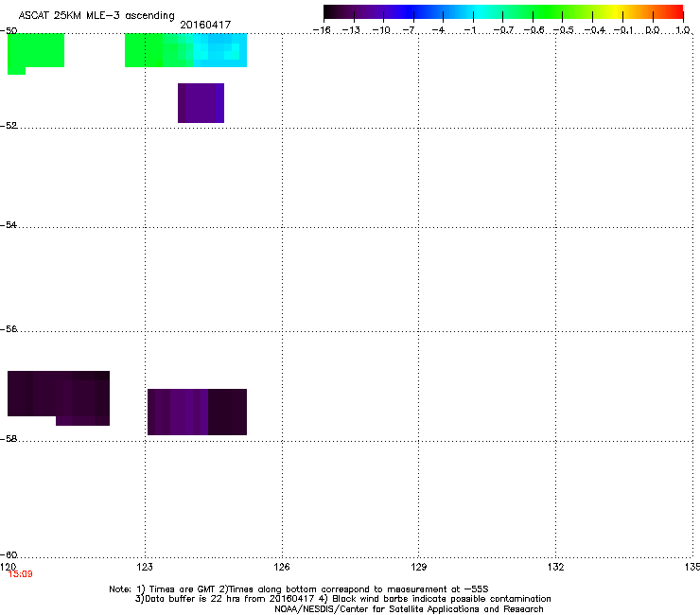The image size is (700, 615).
Task: Click the -0.4 label on the color scale
Action: (x=595, y=30)
